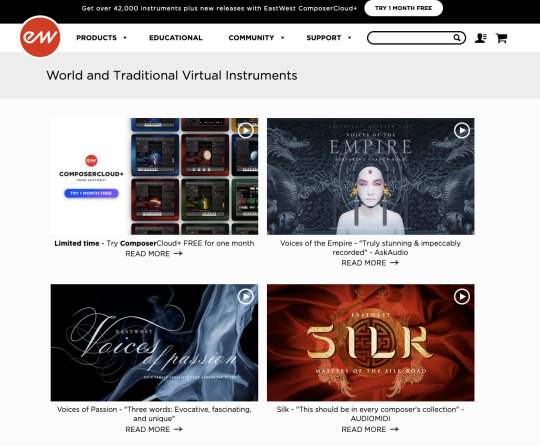
Task: Click 'This should be in every composer's collection' caption
Action: point(370,414)
